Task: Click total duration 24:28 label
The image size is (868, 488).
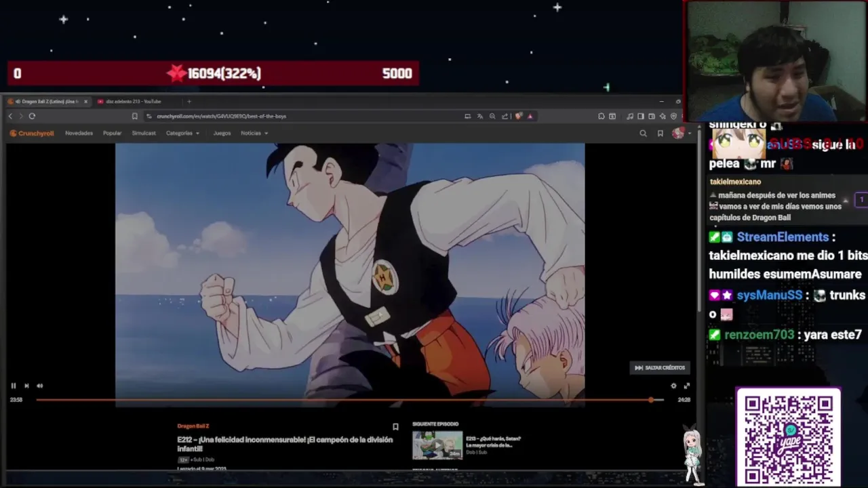Action: [684, 400]
